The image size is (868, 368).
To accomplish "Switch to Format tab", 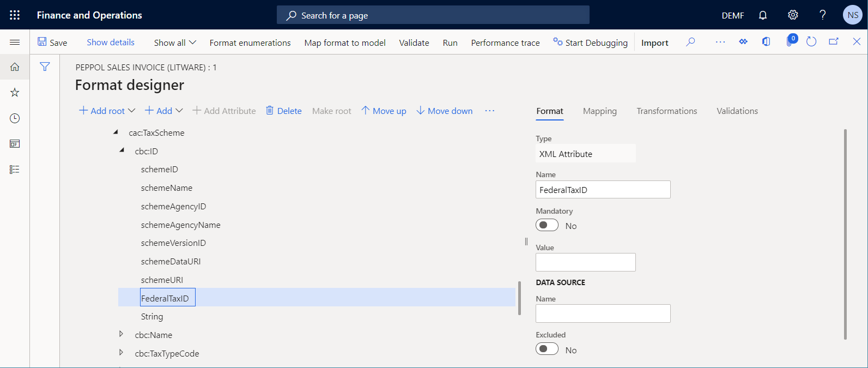I will 550,111.
